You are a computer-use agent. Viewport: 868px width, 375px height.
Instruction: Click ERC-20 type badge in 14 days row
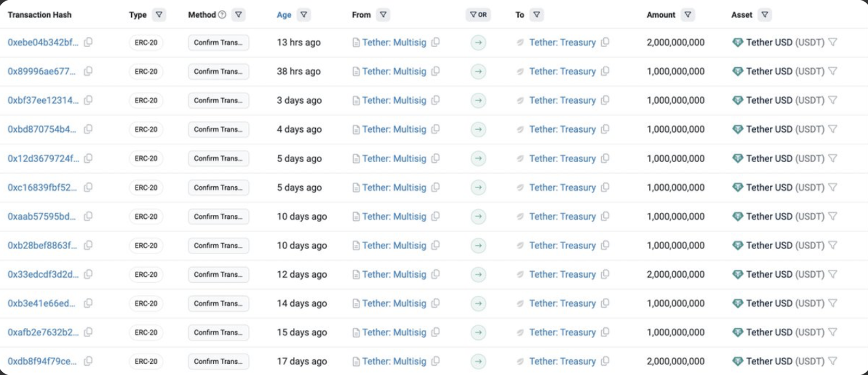pyautogui.click(x=146, y=303)
